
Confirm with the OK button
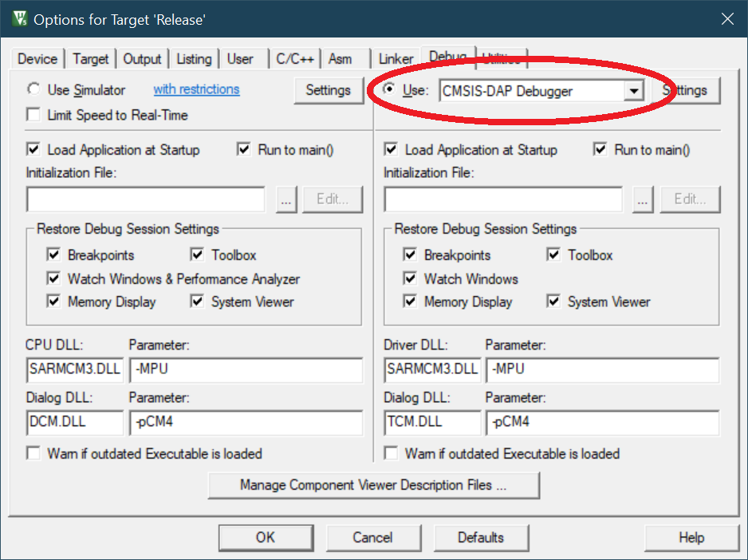point(266,538)
